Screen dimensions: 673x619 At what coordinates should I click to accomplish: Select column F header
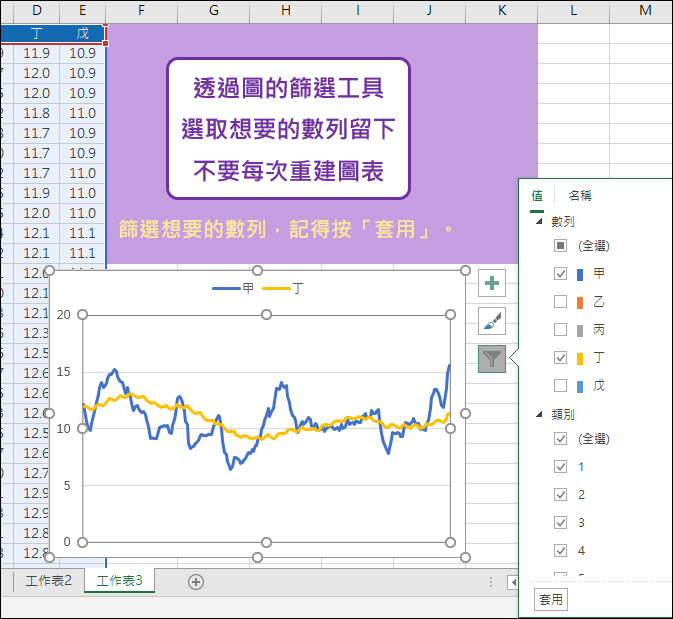pyautogui.click(x=141, y=11)
